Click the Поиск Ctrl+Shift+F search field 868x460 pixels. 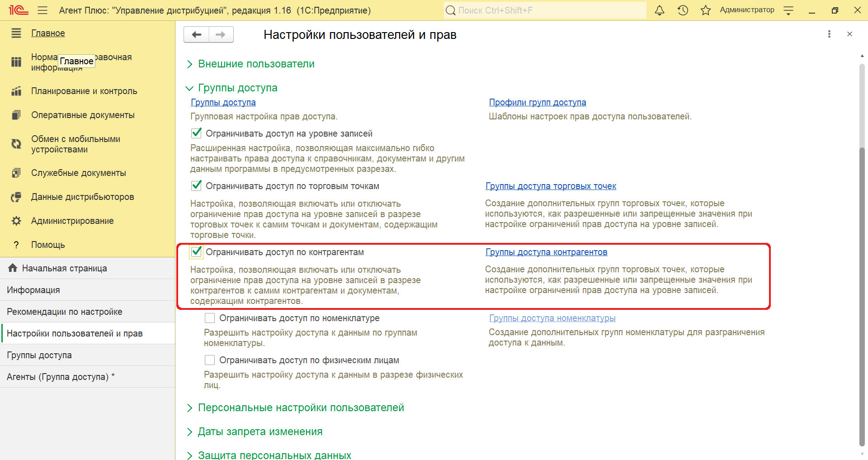545,10
